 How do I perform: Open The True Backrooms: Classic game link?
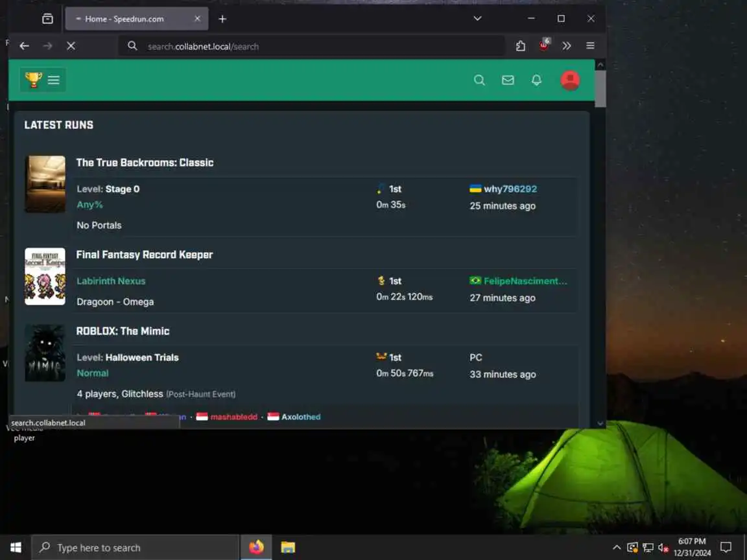click(145, 163)
